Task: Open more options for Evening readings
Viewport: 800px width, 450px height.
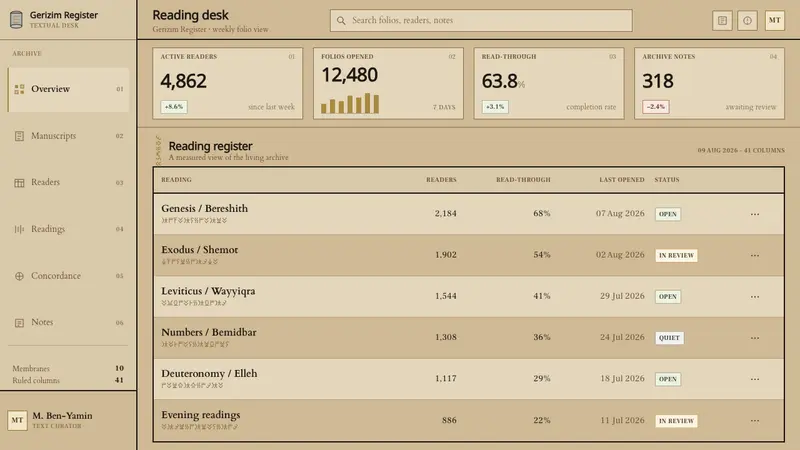Action: (755, 421)
